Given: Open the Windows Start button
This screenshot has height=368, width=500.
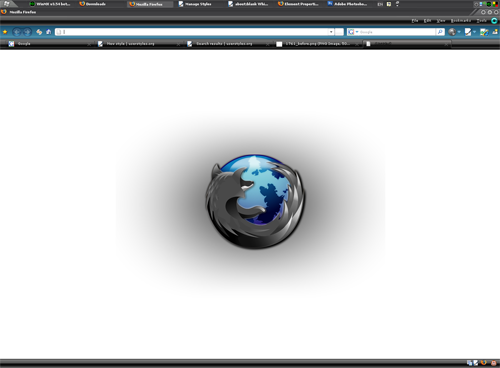Looking at the screenshot, I should point(7,4).
